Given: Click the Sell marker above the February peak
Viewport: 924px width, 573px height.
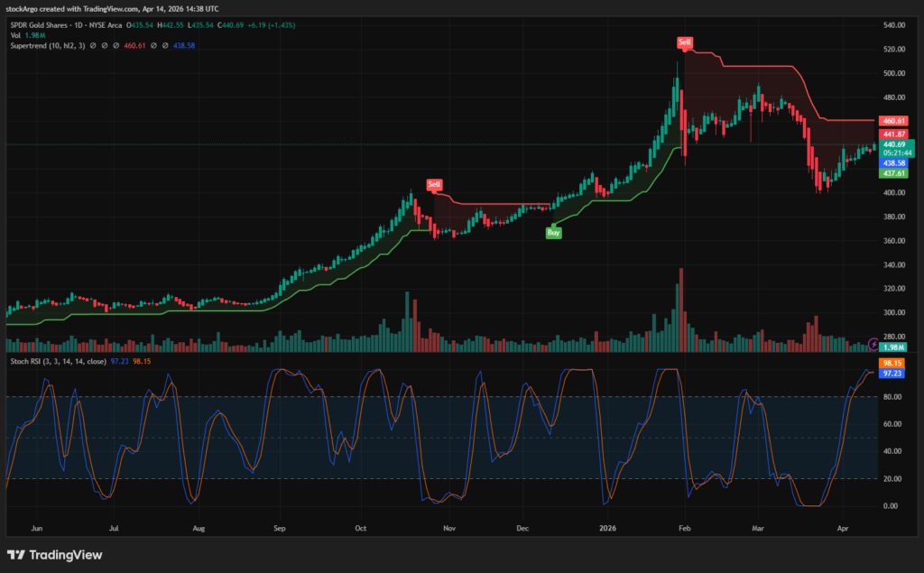Looking at the screenshot, I should (x=684, y=41).
